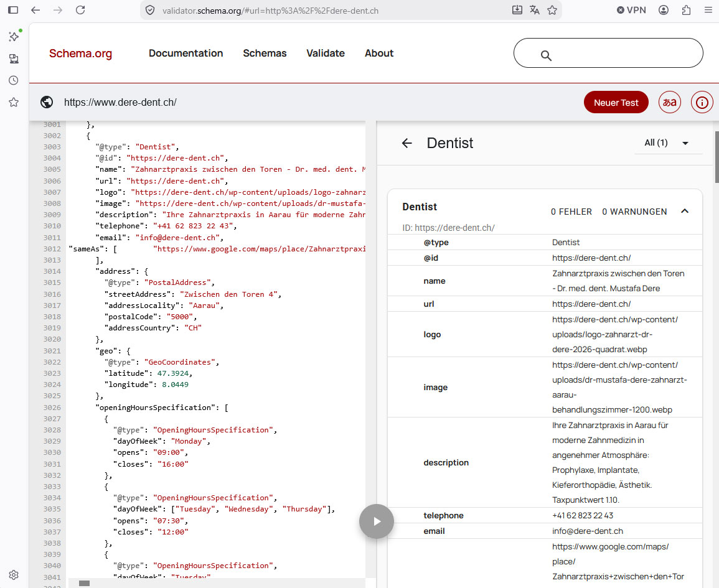The image size is (719, 588).
Task: Click the "latitude": 47.3924 code line
Action: click(x=148, y=373)
